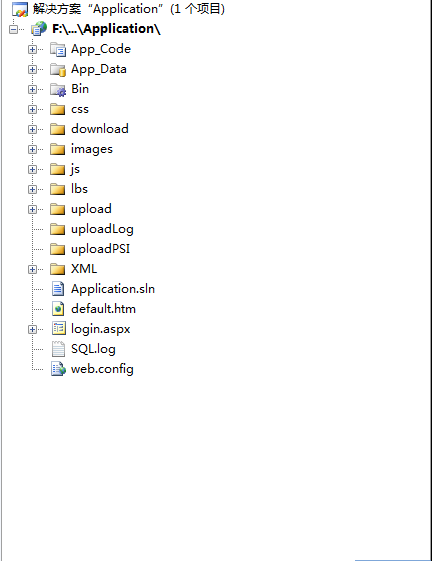
Task: Select the upload label
Action: tap(91, 210)
